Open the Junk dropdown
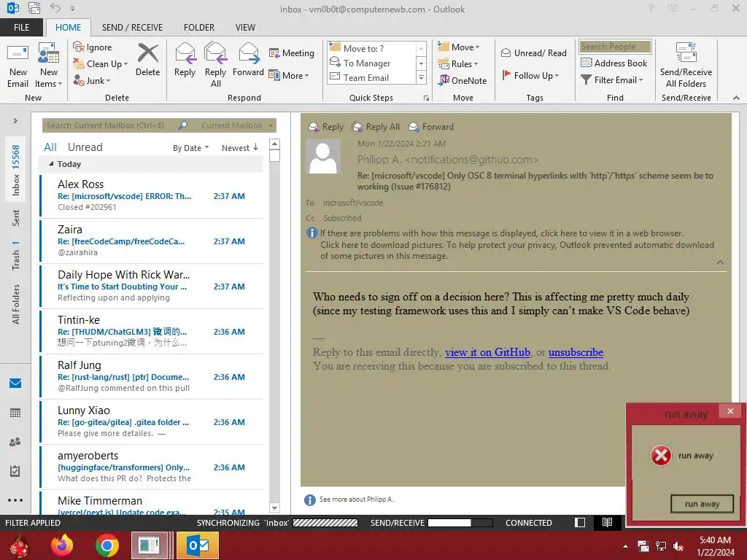The width and height of the screenshot is (747, 560). [x=92, y=80]
